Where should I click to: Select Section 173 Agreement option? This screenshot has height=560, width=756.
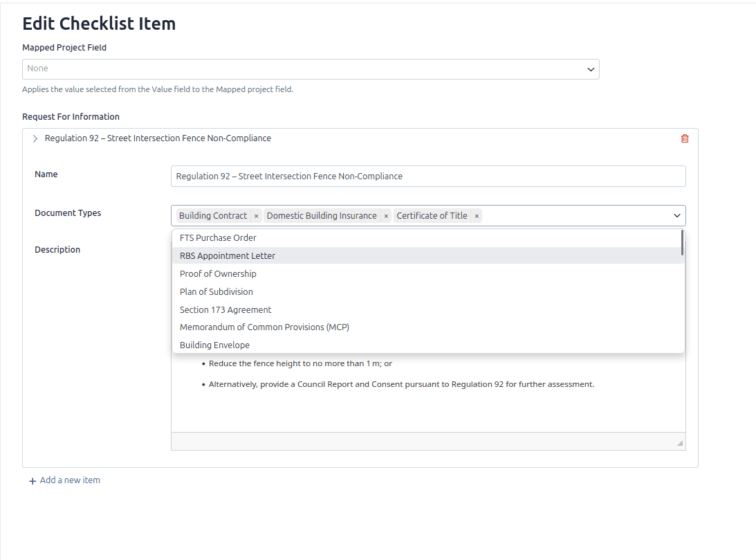[225, 310]
